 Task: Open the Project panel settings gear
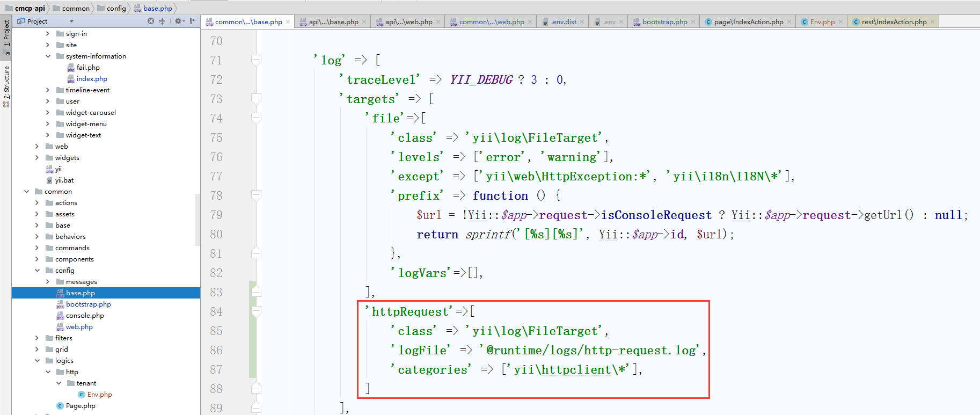coord(178,21)
